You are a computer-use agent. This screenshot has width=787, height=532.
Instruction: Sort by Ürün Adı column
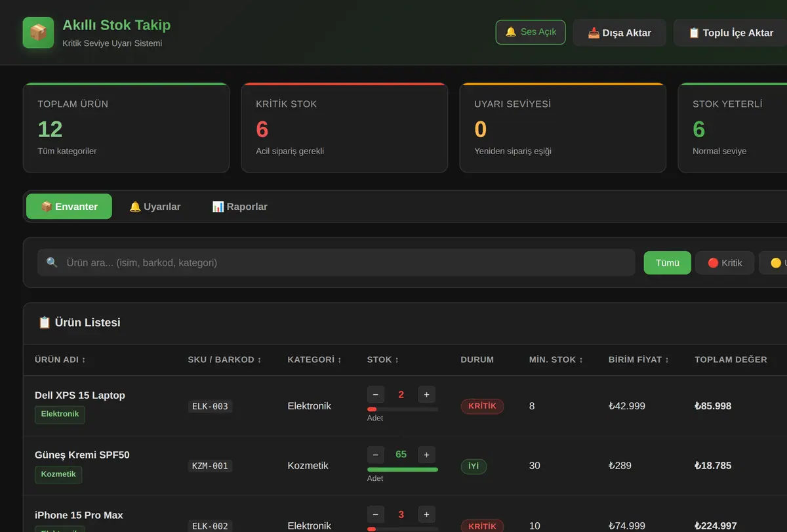tap(60, 359)
